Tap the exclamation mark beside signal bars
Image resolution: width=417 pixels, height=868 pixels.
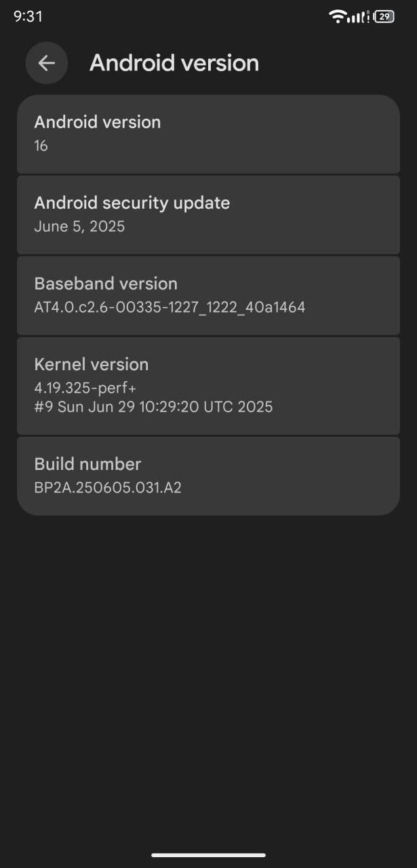[368, 17]
